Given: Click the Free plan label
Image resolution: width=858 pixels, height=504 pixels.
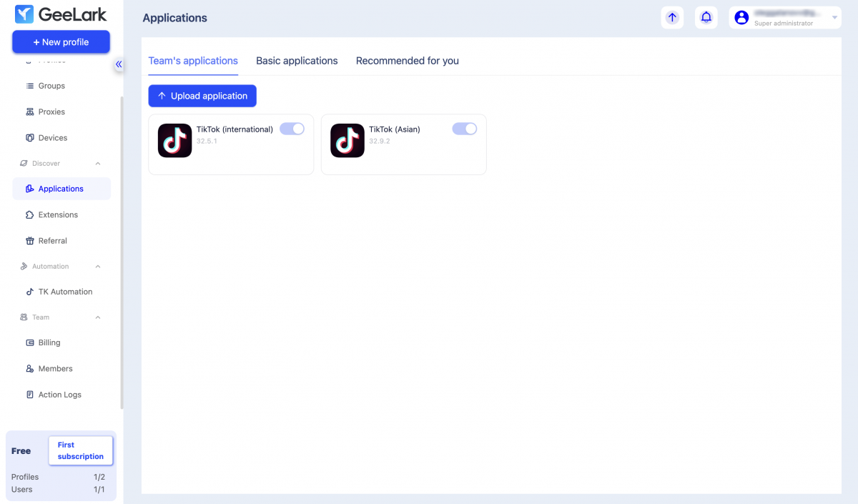Looking at the screenshot, I should click(x=21, y=451).
